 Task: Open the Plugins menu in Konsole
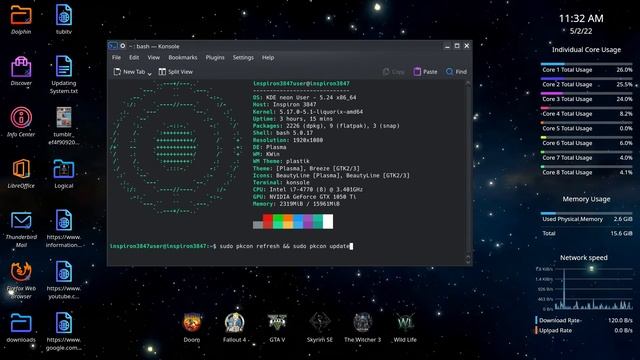215,58
